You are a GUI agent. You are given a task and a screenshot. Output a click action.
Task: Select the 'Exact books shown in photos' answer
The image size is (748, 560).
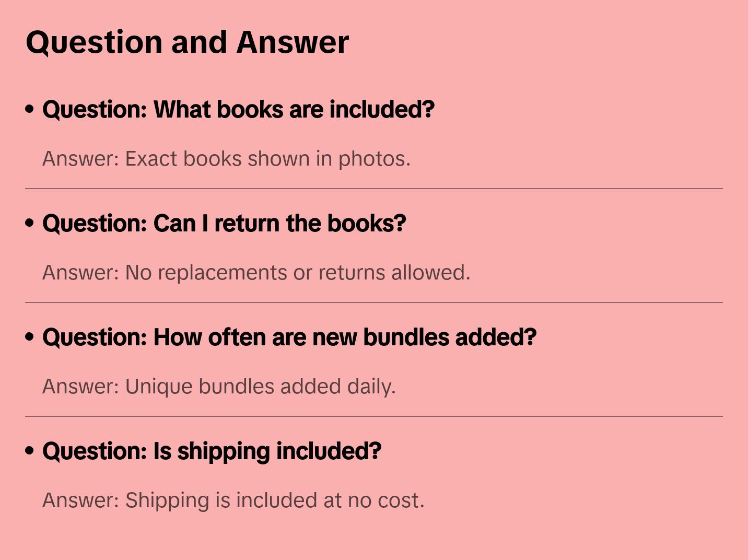click(226, 159)
